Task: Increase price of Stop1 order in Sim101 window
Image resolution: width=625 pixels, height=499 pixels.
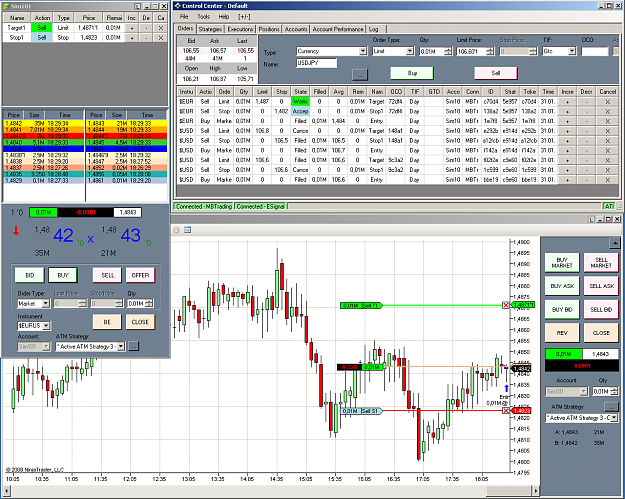Action: (x=132, y=38)
